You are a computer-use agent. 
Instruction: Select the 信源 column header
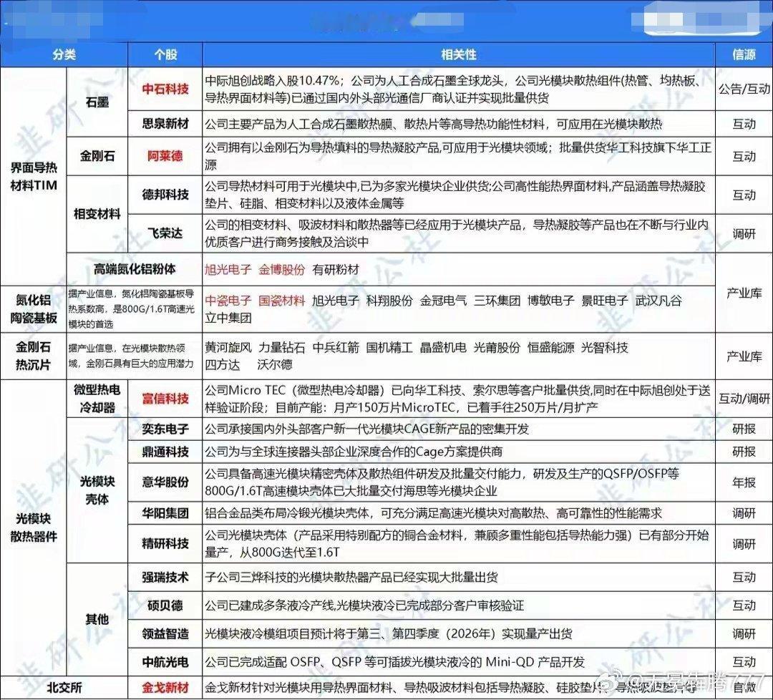coord(744,54)
